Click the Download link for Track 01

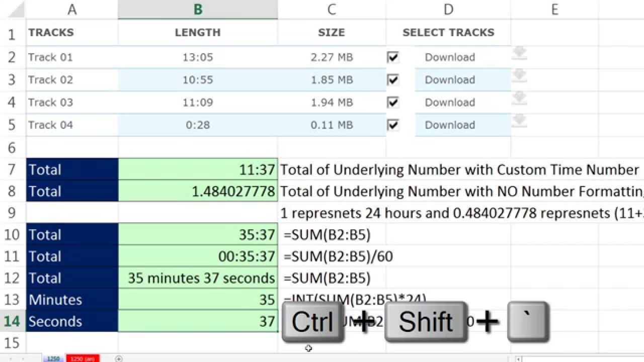[x=450, y=57]
